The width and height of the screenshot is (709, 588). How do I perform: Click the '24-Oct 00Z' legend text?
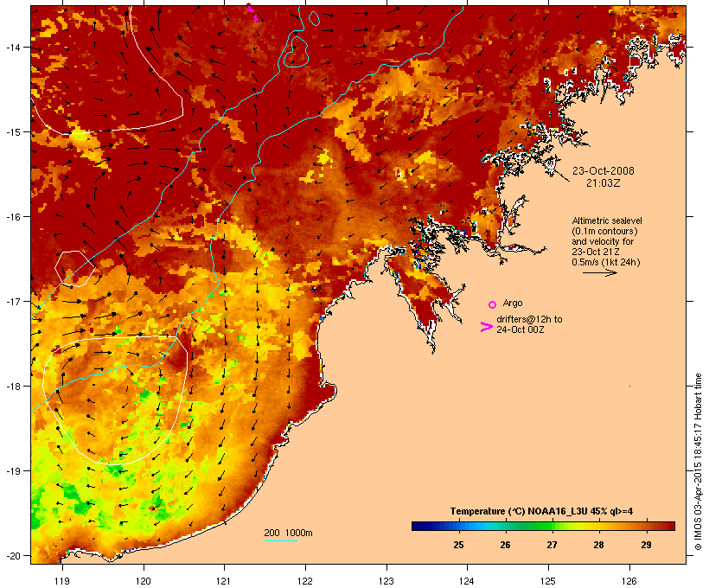[x=520, y=329]
